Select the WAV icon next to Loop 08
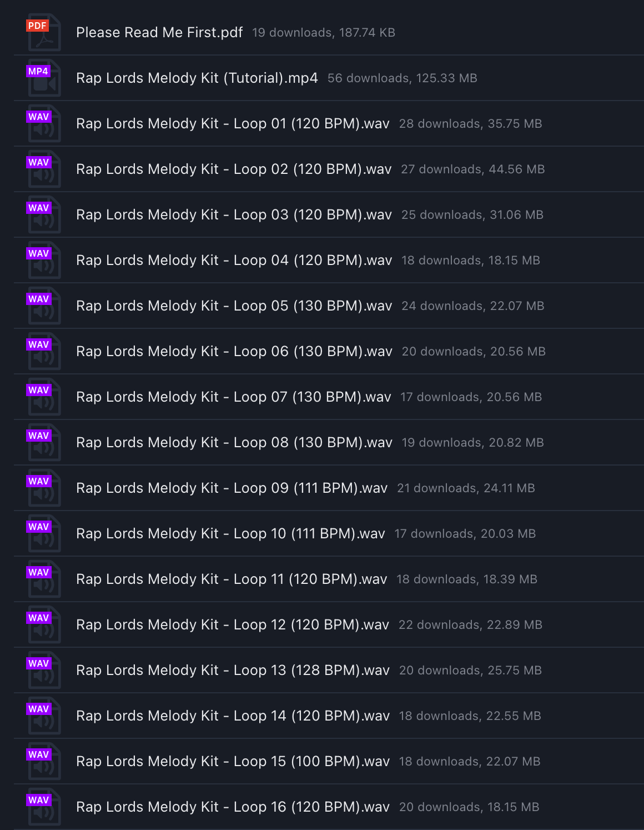 (43, 442)
